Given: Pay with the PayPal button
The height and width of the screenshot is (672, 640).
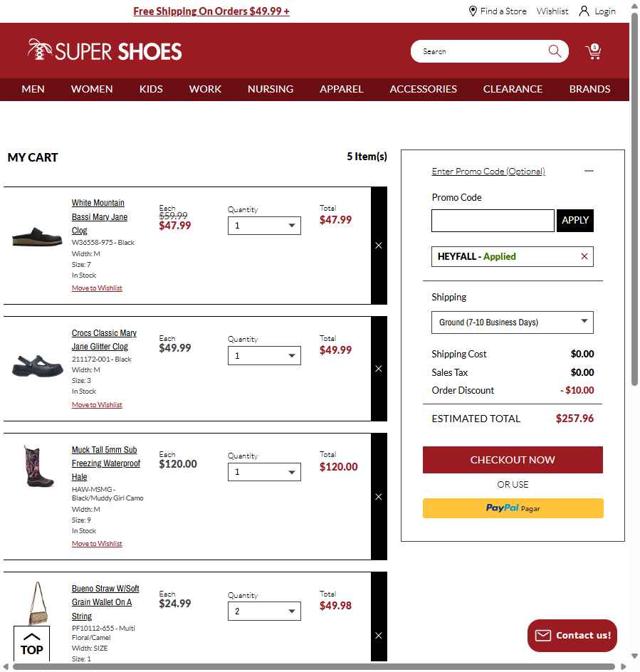Looking at the screenshot, I should (x=512, y=508).
